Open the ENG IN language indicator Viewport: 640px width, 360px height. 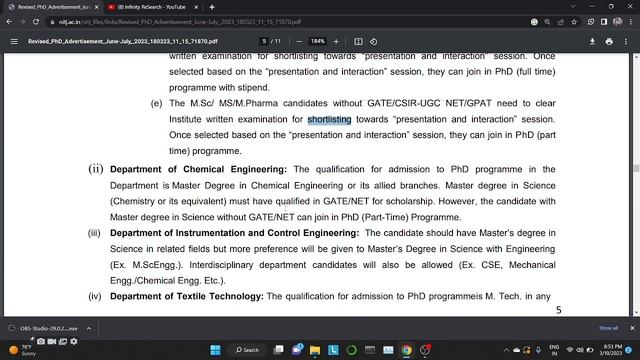click(554, 350)
